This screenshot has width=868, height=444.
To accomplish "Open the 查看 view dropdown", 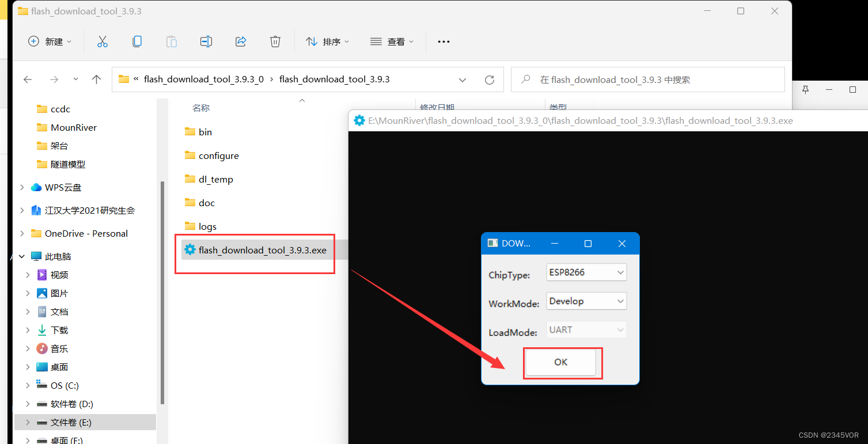I will [x=392, y=41].
